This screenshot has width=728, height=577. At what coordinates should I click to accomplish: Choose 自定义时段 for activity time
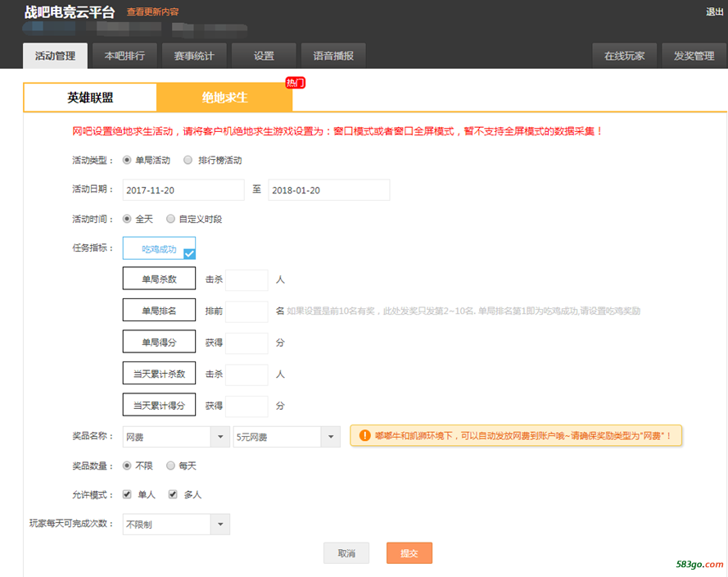(x=170, y=219)
